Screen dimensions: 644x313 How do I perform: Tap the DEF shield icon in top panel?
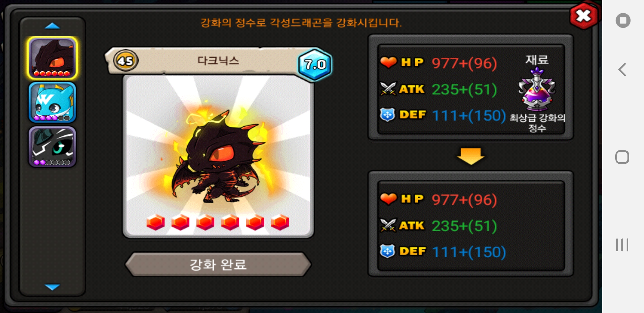(x=388, y=115)
